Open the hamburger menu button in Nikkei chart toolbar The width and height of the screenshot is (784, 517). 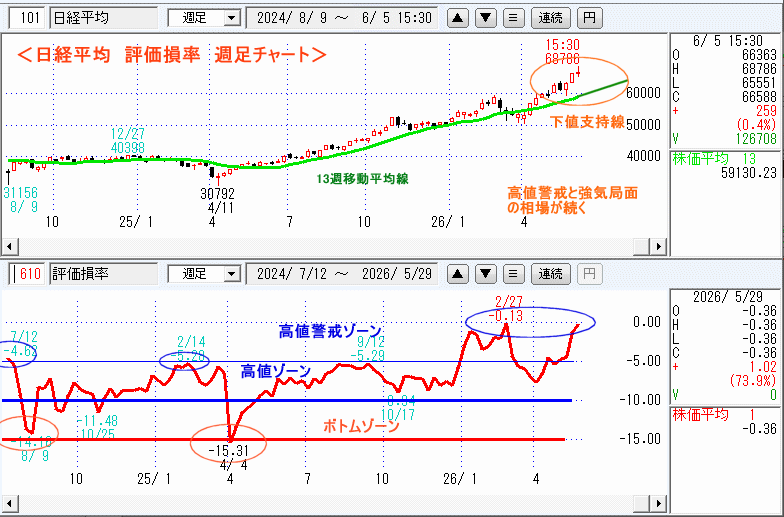[513, 18]
